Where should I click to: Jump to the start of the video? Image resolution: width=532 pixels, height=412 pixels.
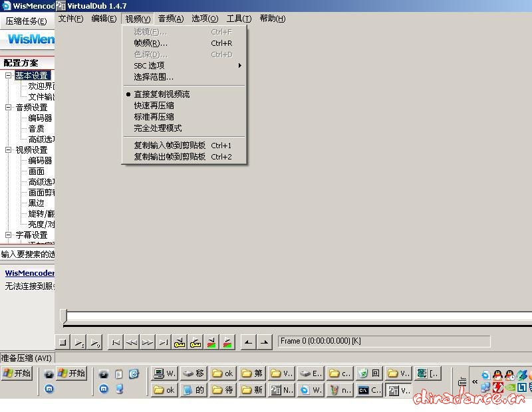click(x=116, y=342)
